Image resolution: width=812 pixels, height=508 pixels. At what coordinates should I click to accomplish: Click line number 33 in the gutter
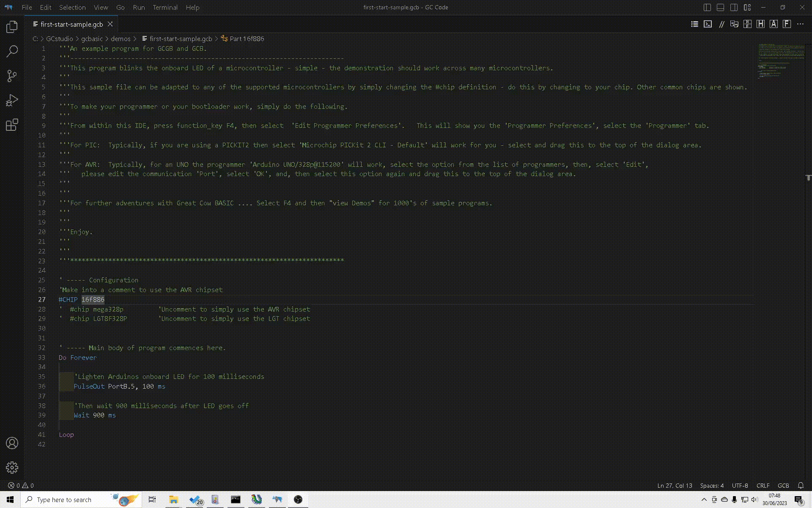[x=41, y=357]
